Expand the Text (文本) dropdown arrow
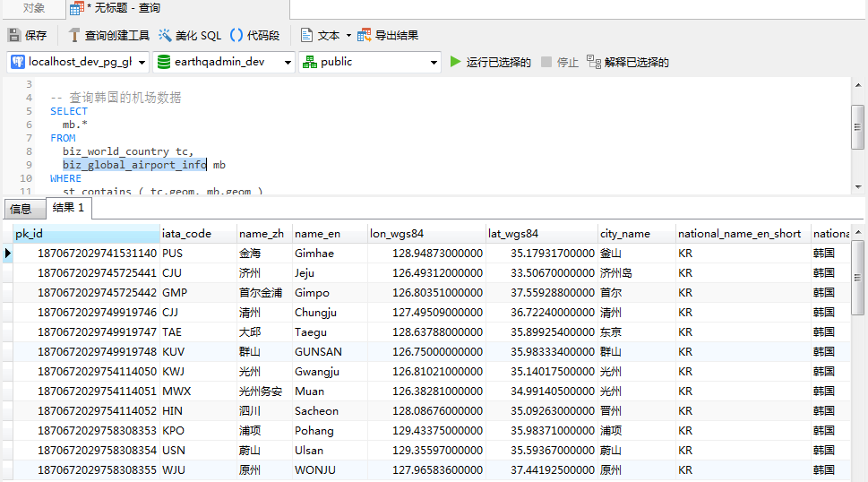The width and height of the screenshot is (868, 482). pyautogui.click(x=348, y=36)
